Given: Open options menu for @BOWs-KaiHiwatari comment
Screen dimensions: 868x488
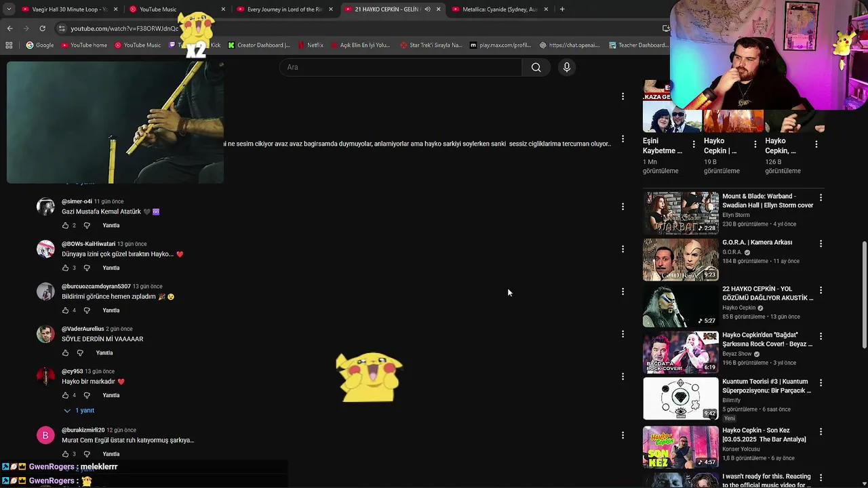Looking at the screenshot, I should [x=623, y=249].
